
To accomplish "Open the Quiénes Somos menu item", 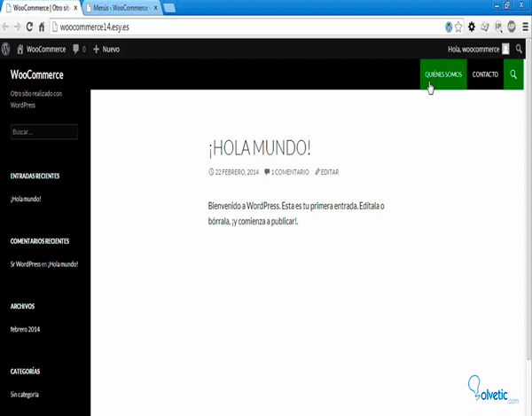I will point(443,75).
